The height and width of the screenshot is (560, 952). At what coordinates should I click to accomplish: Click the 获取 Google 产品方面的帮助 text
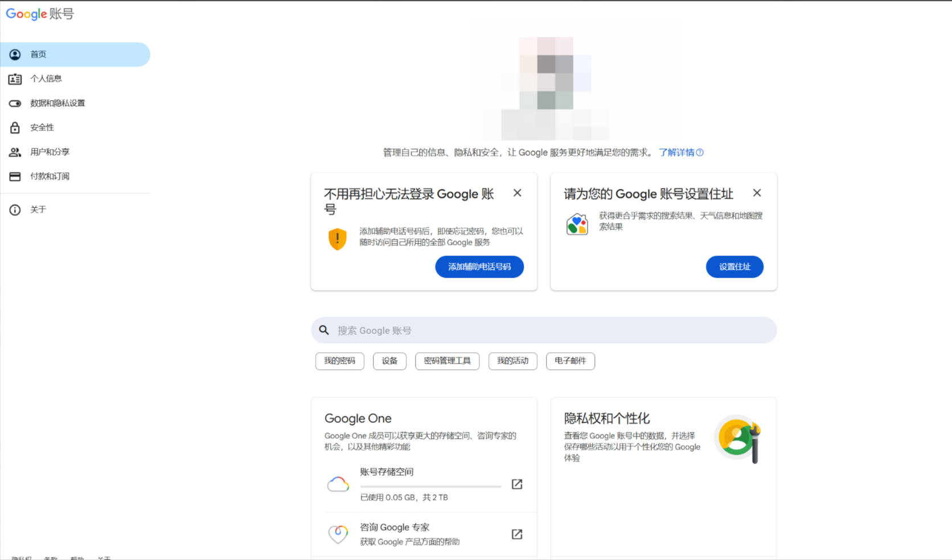410,542
